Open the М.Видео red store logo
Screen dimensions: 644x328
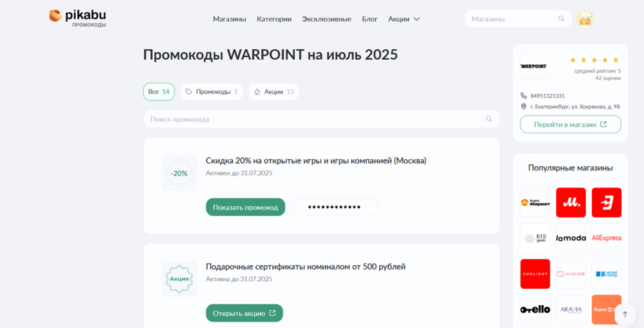(x=571, y=203)
